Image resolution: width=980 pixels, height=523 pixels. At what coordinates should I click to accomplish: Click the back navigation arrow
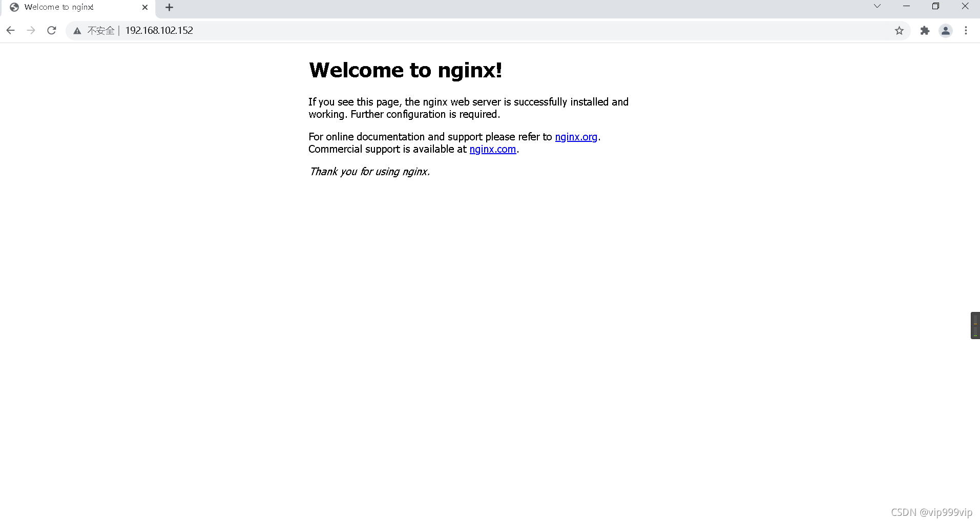(x=10, y=30)
